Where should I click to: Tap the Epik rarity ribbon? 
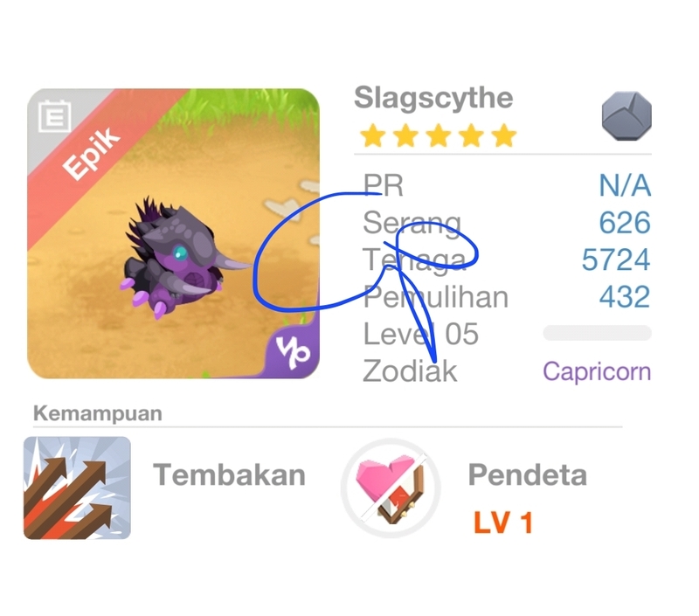pos(92,153)
